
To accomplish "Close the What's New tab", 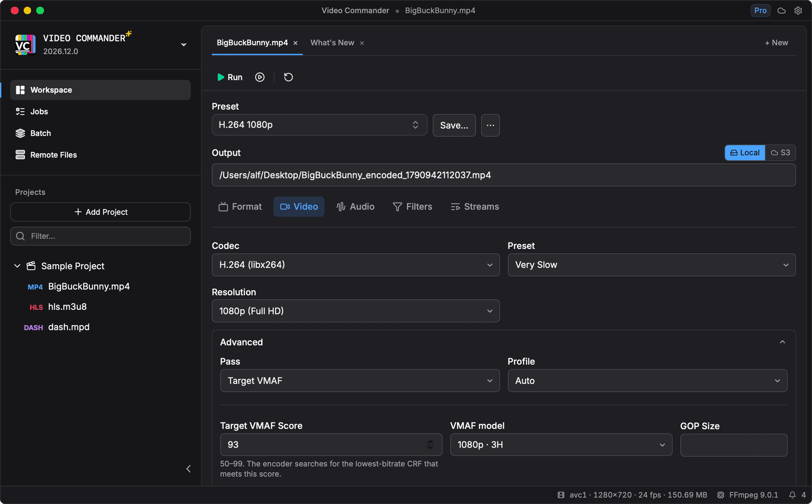I will pos(362,43).
